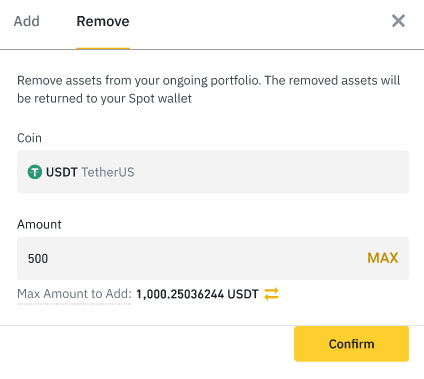This screenshot has height=379, width=424.
Task: Click the TetherUS coin name
Action: coord(108,172)
